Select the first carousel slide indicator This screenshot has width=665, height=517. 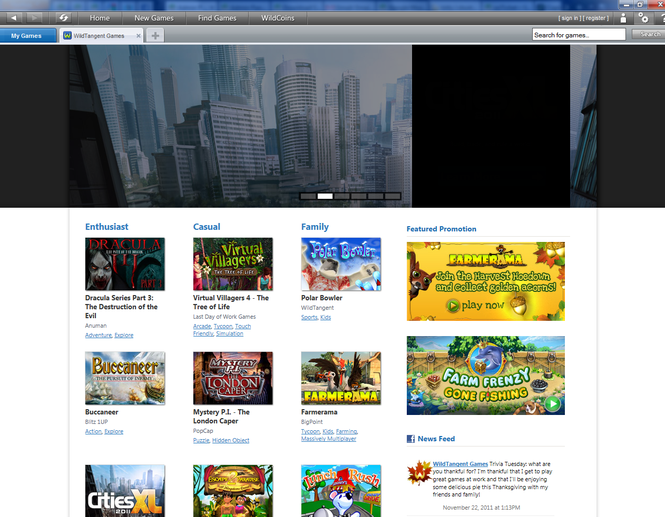point(308,196)
